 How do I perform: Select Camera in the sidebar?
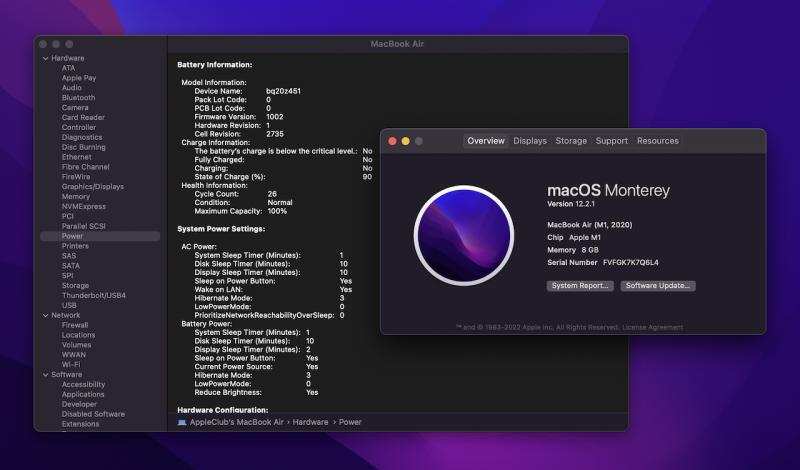click(x=75, y=108)
